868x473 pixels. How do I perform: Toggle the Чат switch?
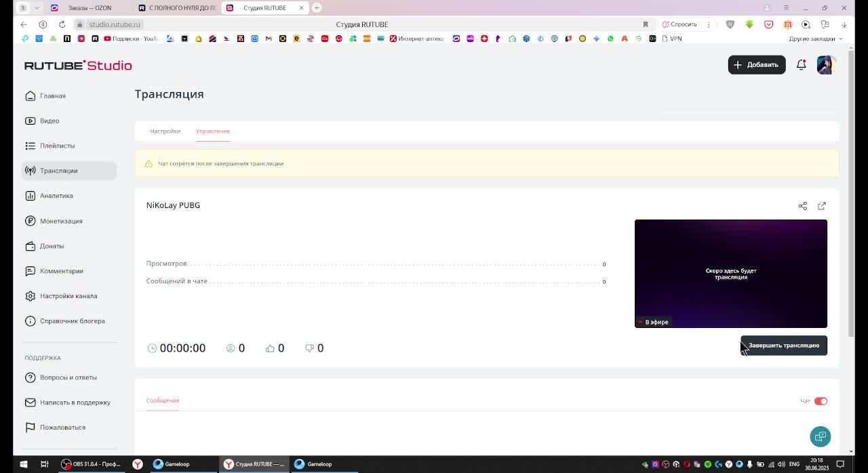[x=821, y=401]
